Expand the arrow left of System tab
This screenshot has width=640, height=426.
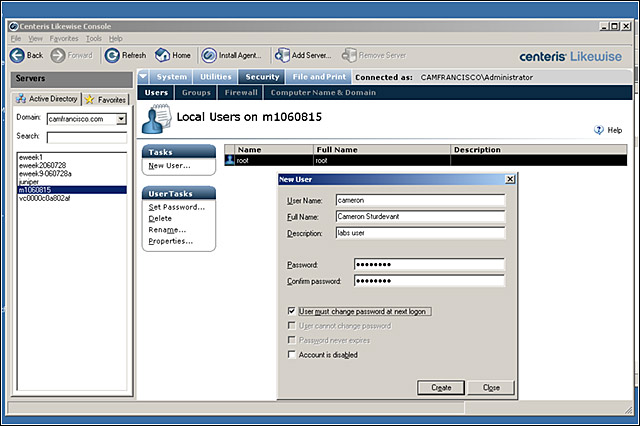(143, 76)
